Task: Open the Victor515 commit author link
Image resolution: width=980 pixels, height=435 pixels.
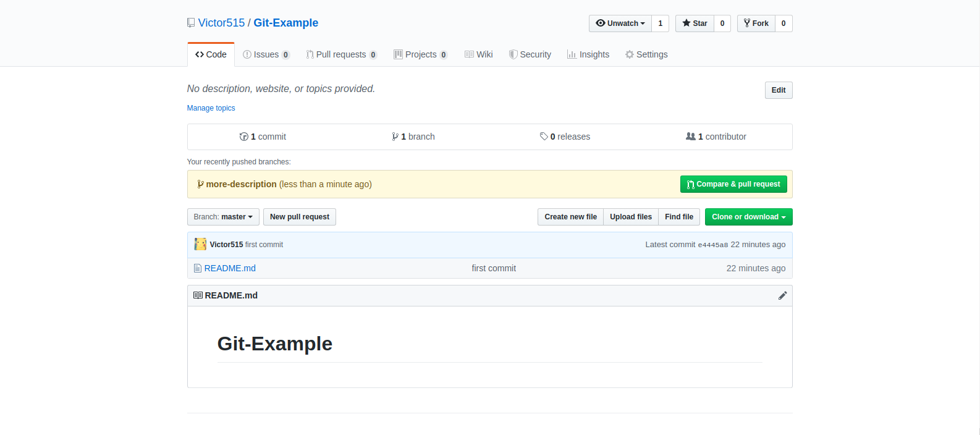Action: 226,245
